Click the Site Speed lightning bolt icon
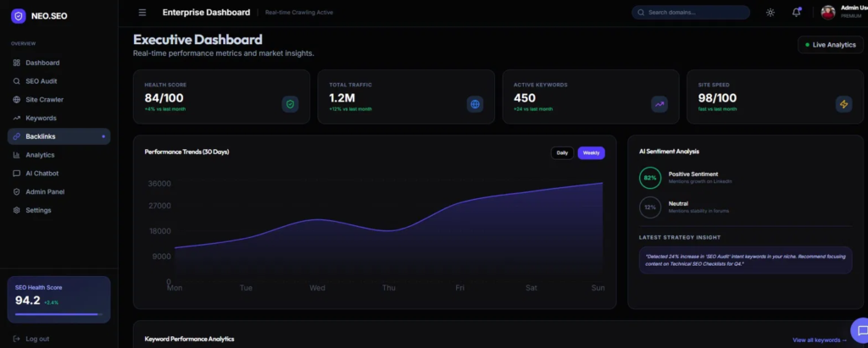This screenshot has height=348, width=868. coord(843,104)
